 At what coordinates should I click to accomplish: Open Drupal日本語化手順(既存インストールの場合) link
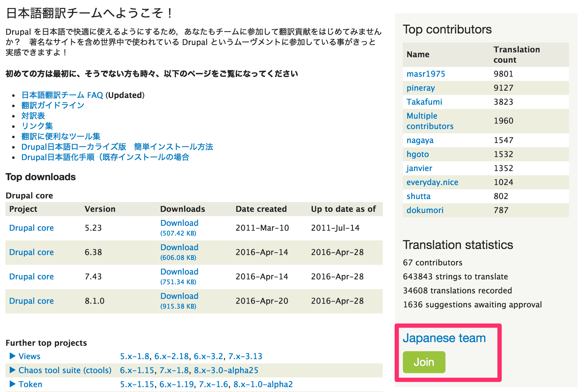tap(105, 157)
